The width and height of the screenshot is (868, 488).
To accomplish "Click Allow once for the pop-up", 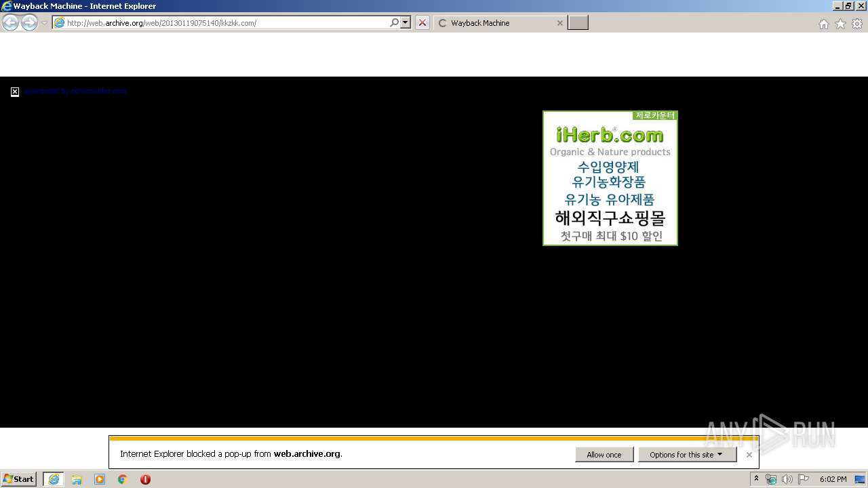I will (604, 455).
